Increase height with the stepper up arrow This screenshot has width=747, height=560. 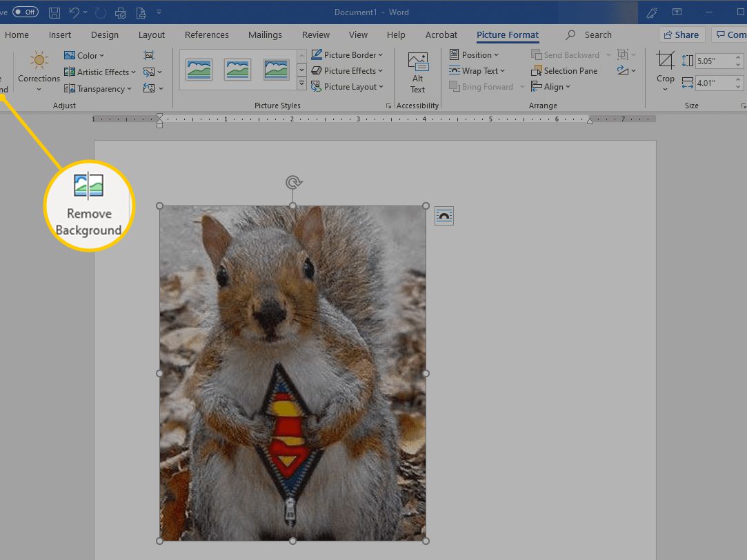point(738,58)
